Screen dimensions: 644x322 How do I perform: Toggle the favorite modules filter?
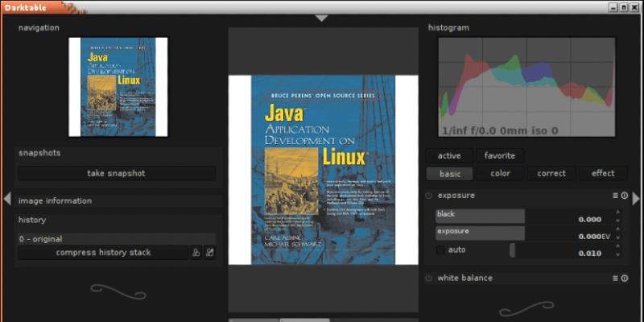coord(499,155)
